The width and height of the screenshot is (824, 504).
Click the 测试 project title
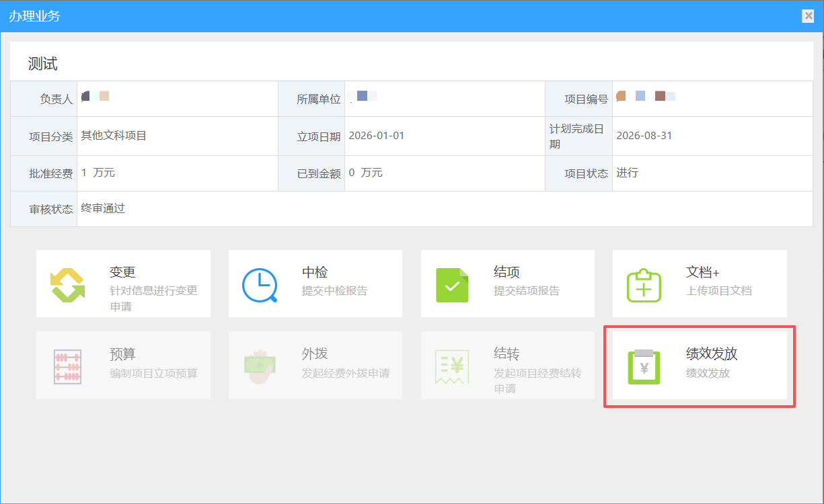click(43, 64)
